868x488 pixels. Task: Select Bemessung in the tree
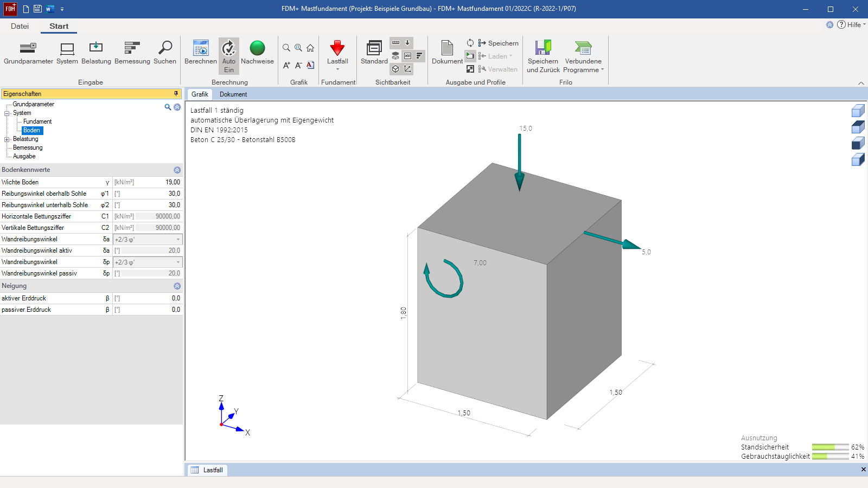coord(28,147)
